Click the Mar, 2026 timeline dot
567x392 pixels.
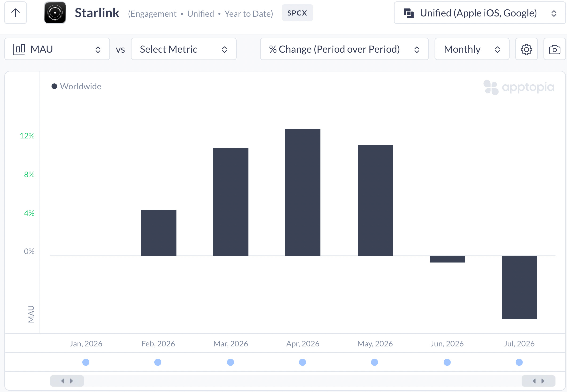point(230,362)
